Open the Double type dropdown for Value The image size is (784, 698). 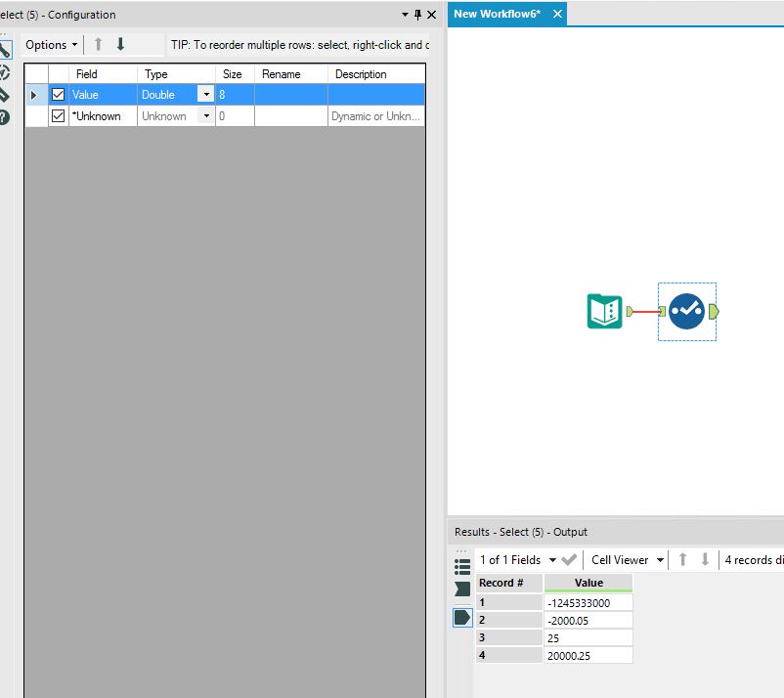pos(206,94)
